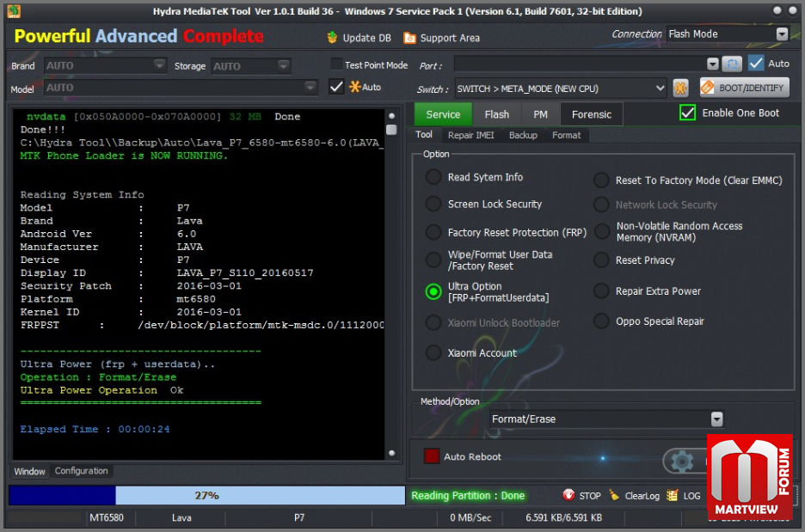Open Support Area folder icon

409,38
